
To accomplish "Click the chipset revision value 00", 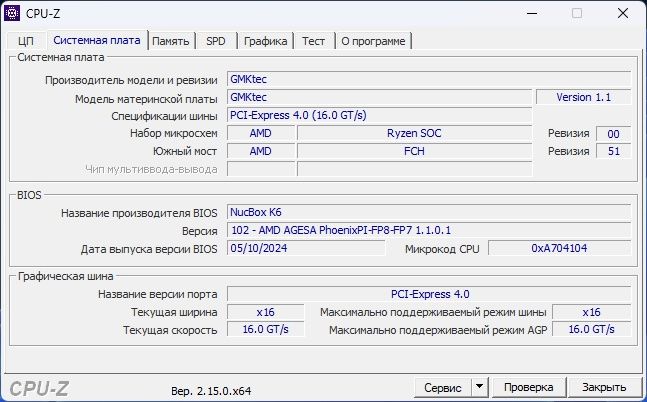I will point(614,134).
